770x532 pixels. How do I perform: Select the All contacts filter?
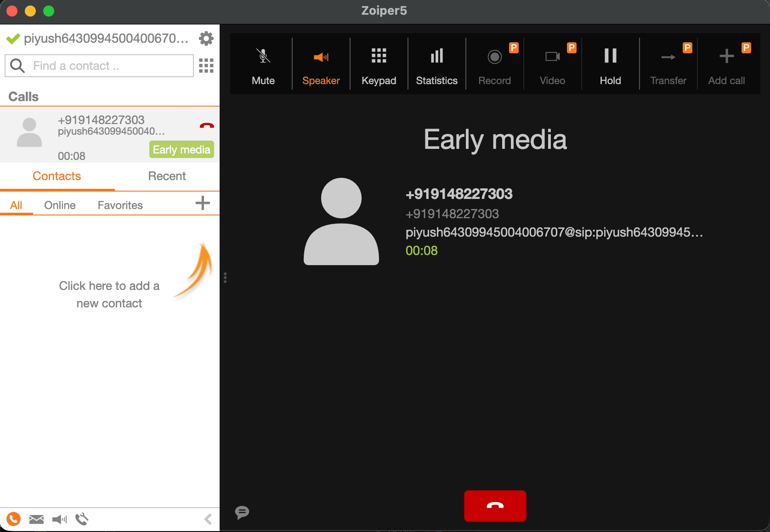pyautogui.click(x=16, y=205)
